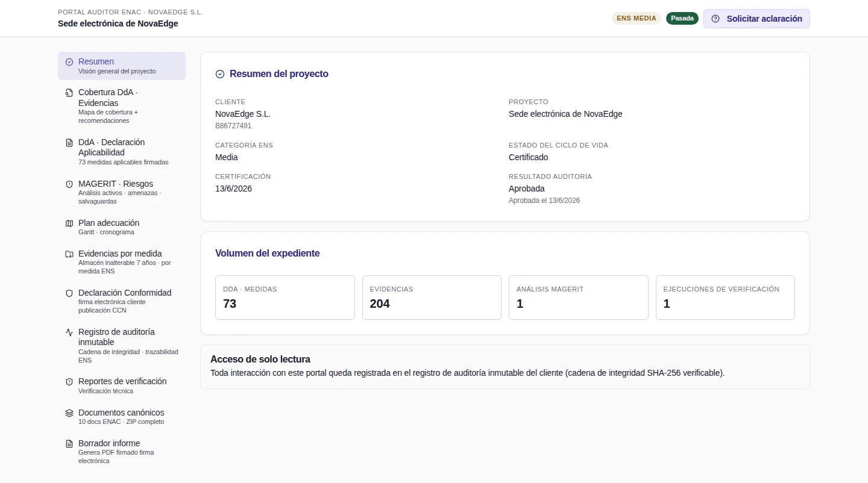Click the ENS MEDIA badge
This screenshot has height=483, width=868.
click(637, 18)
